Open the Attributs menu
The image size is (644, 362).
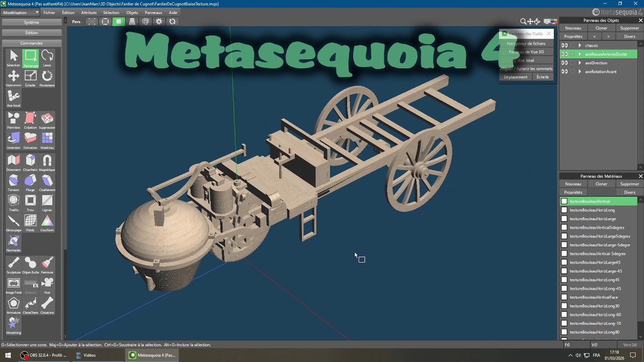(89, 13)
